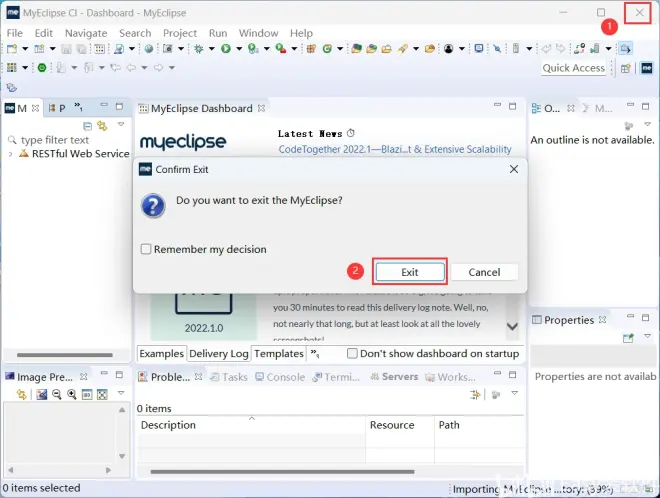Viewport: 660px width, 498px height.
Task: Check Remember my decision checkbox
Action: click(x=146, y=249)
